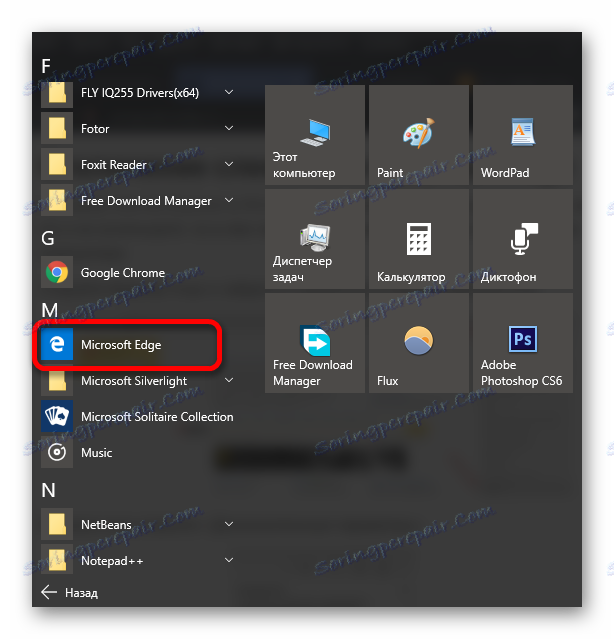Select the Google Chrome text label
The height and width of the screenshot is (639, 614).
tap(123, 273)
